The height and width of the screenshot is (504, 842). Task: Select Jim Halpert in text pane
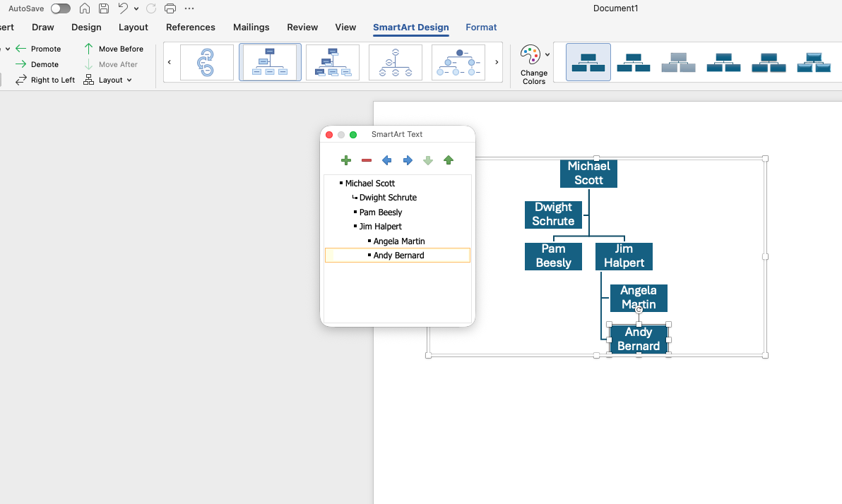pos(381,227)
